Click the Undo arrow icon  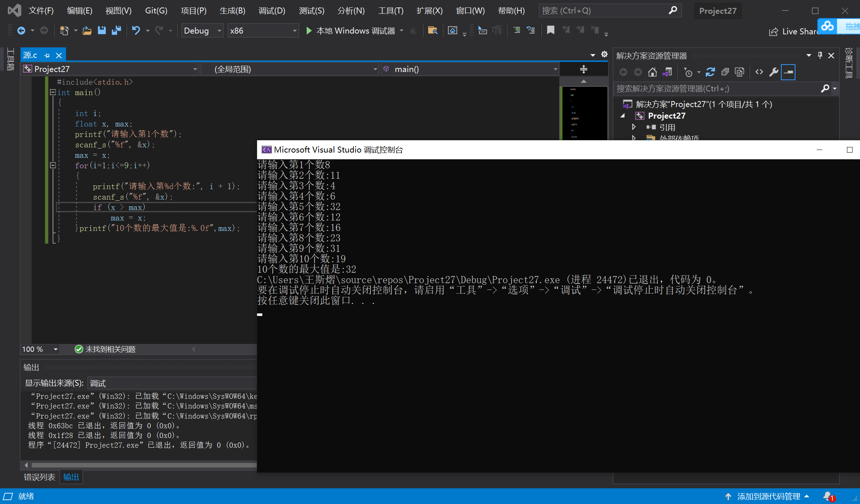[x=136, y=31]
